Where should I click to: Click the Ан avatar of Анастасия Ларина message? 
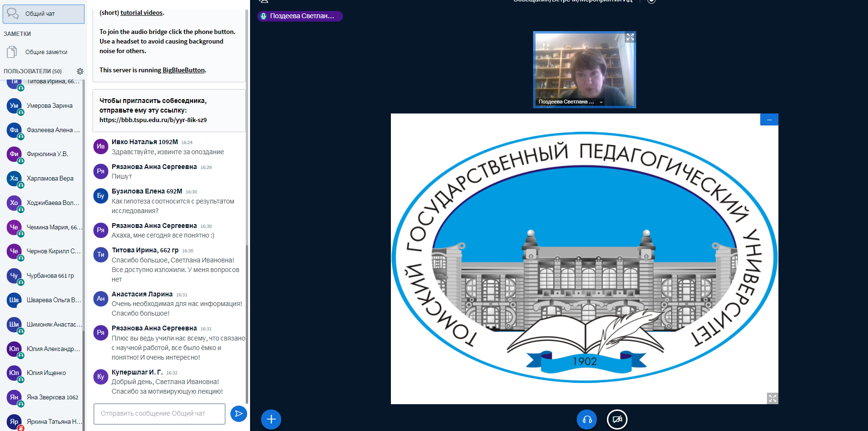101,298
